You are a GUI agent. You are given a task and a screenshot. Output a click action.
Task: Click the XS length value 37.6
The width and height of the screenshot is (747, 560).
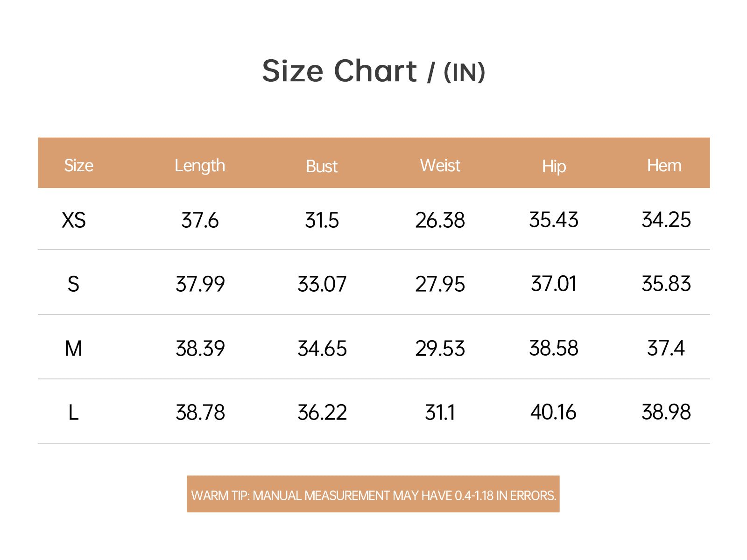coord(200,220)
